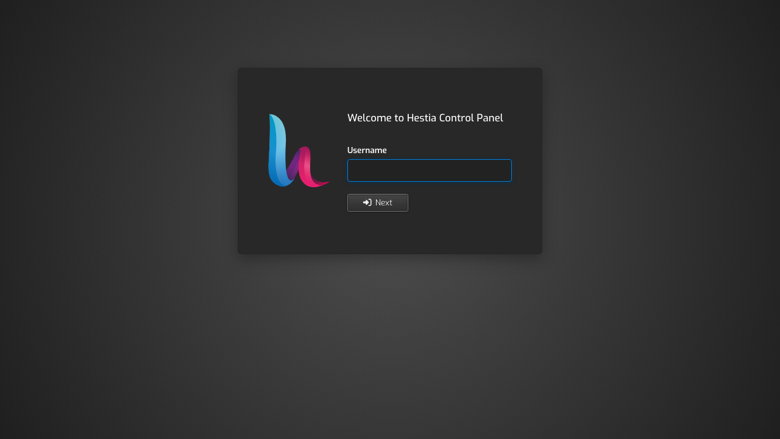The image size is (780, 439).
Task: Select the blue ribbon of the Hestia logo
Action: click(x=279, y=151)
